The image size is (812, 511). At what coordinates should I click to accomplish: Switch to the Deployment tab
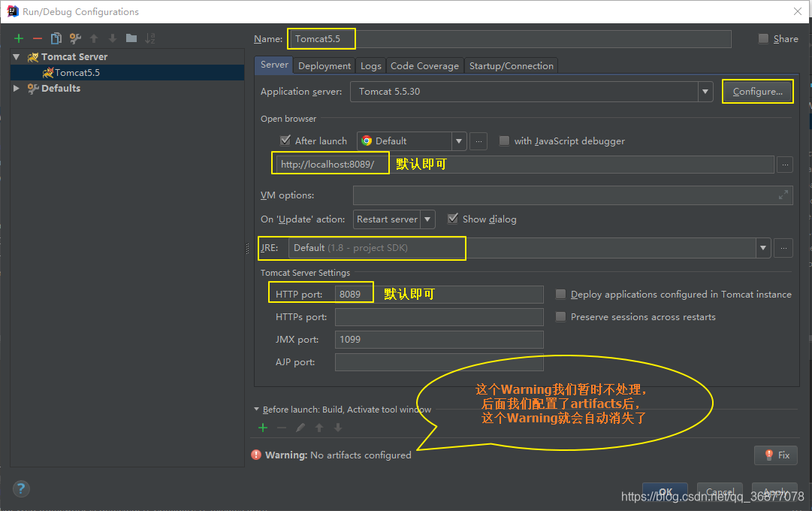(324, 66)
